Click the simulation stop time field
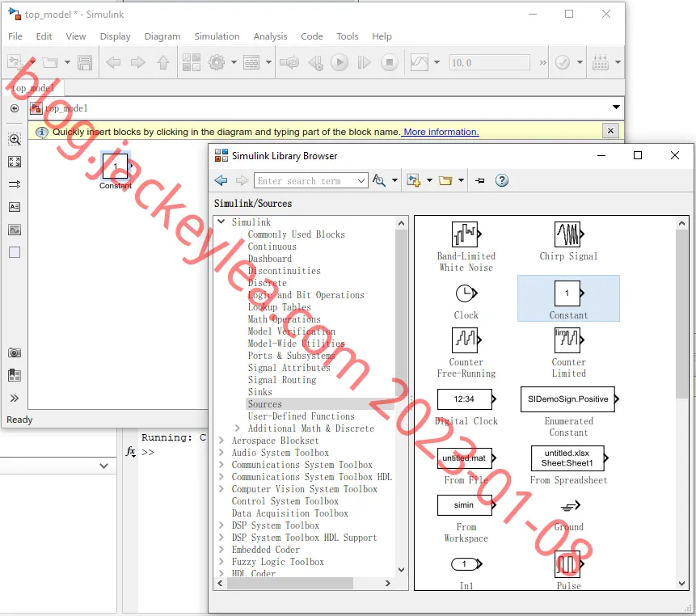The width and height of the screenshot is (696, 616). [x=490, y=62]
